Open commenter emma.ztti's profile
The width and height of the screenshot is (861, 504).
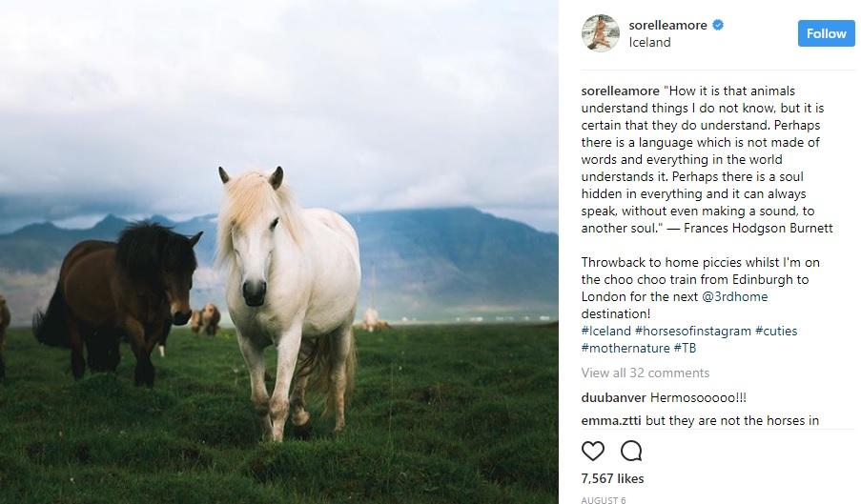[611, 421]
